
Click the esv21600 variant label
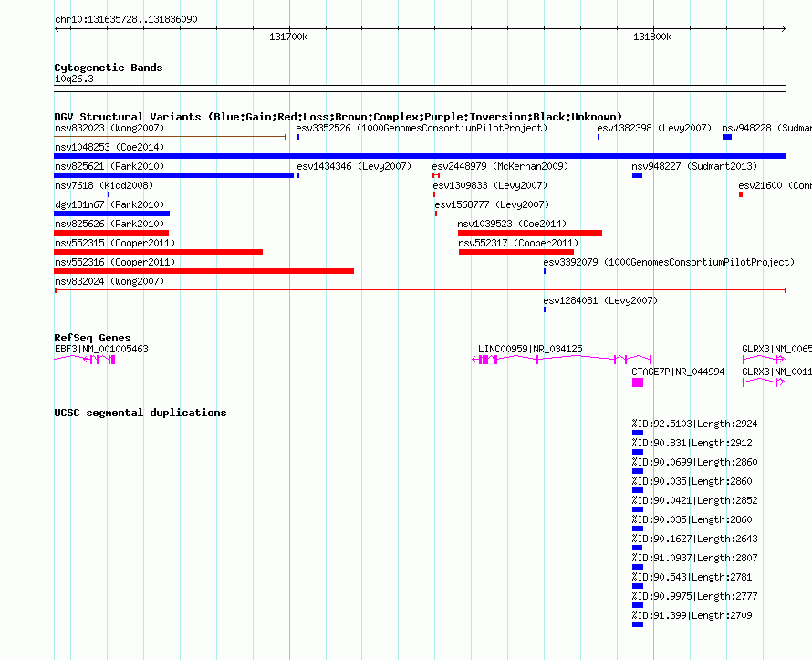[775, 185]
